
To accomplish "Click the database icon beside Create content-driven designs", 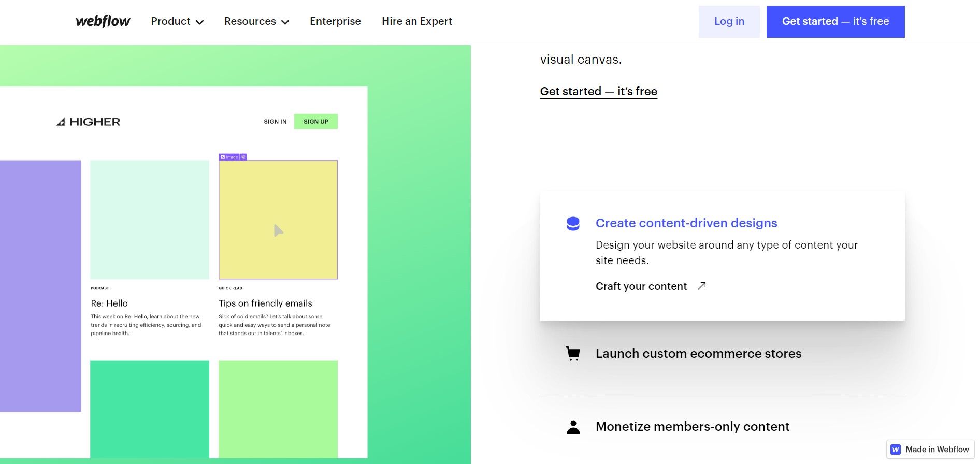I will click(573, 224).
